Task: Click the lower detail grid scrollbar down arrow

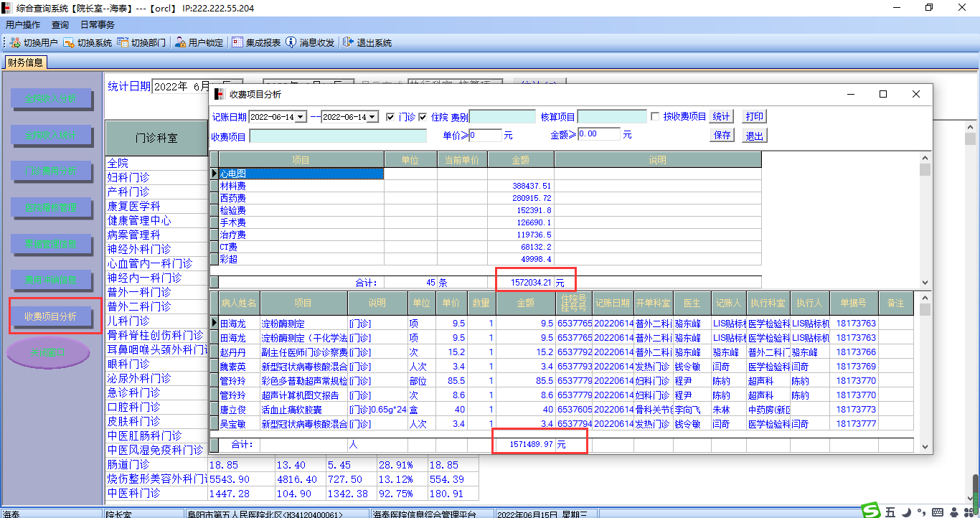Action: pos(925,446)
